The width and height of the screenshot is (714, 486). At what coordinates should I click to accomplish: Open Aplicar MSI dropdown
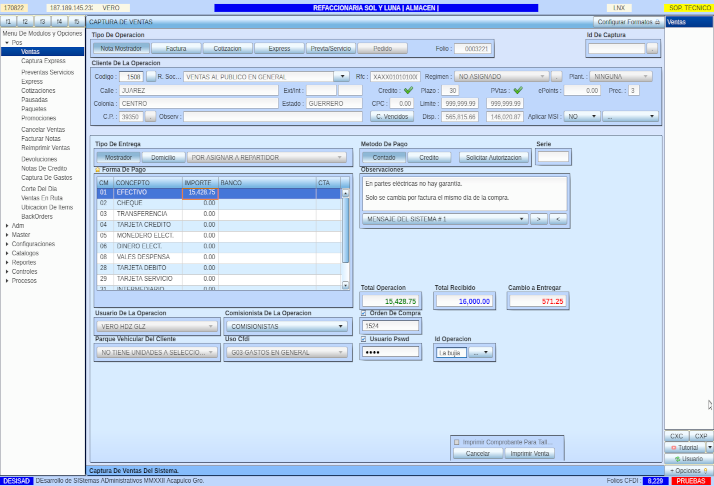[x=582, y=117]
